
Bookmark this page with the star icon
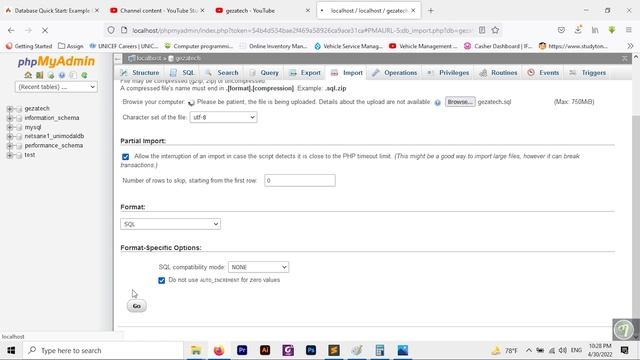coord(495,30)
